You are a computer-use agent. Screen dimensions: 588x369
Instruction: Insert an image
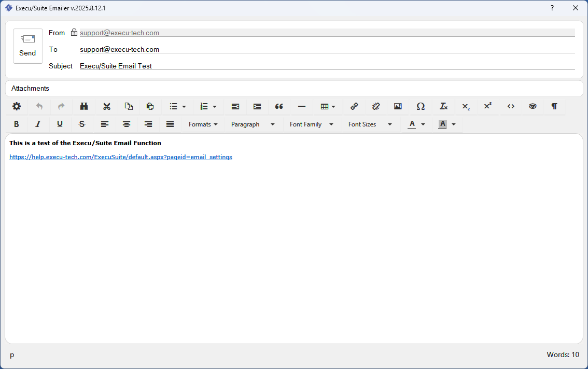(x=398, y=106)
